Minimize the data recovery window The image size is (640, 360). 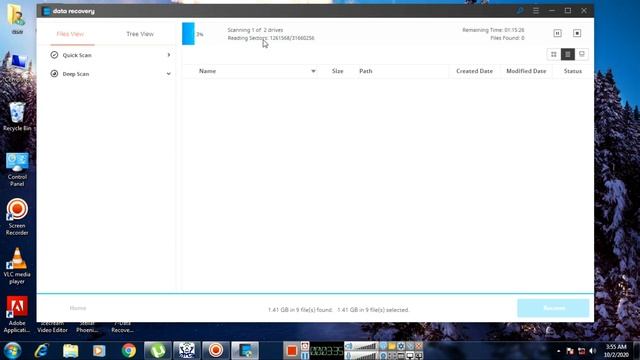coord(552,11)
